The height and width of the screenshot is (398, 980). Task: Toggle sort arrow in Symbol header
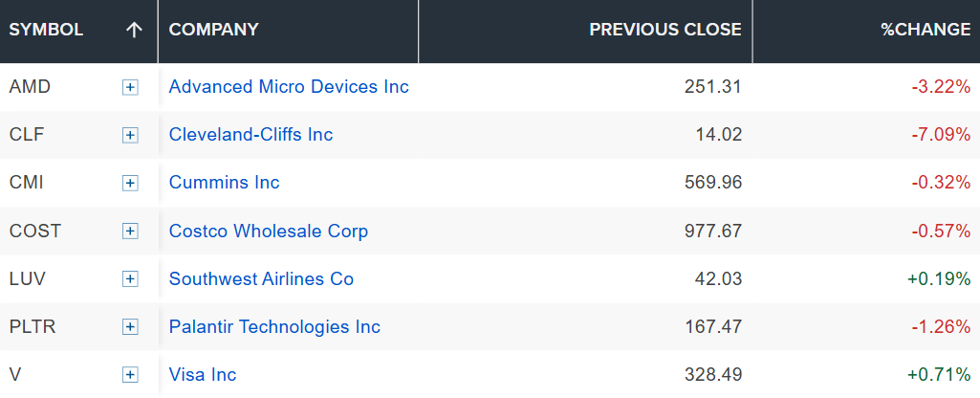click(x=134, y=30)
